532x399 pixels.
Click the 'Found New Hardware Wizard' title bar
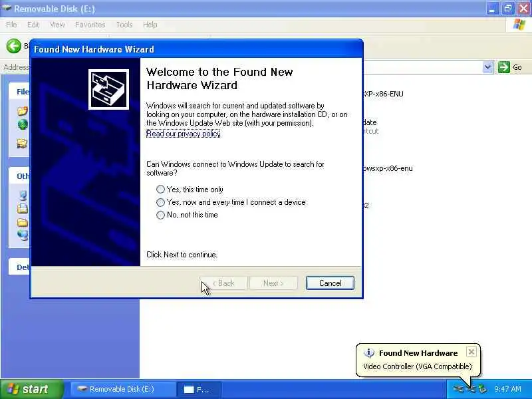196,49
